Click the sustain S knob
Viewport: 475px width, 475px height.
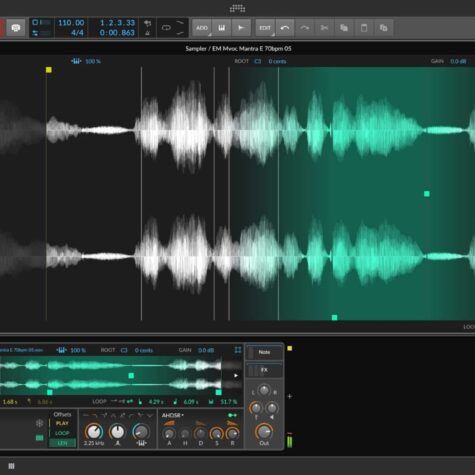pyautogui.click(x=217, y=434)
